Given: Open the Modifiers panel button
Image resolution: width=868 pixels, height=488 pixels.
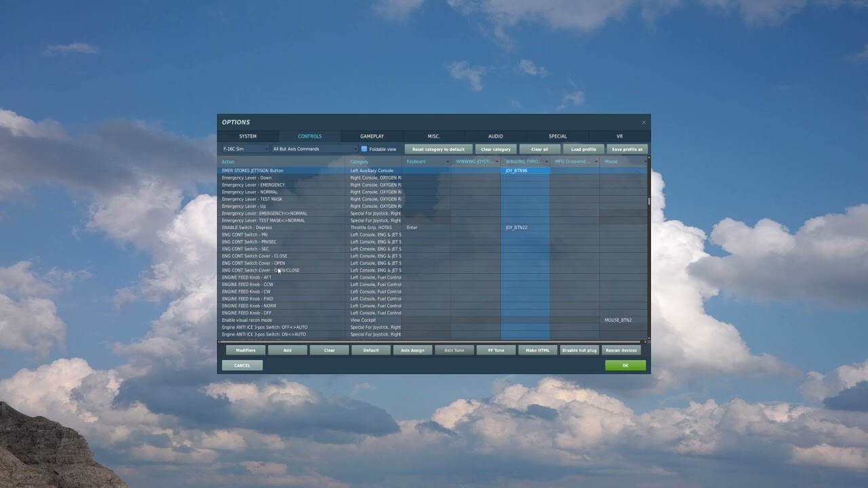Looking at the screenshot, I should (x=245, y=350).
